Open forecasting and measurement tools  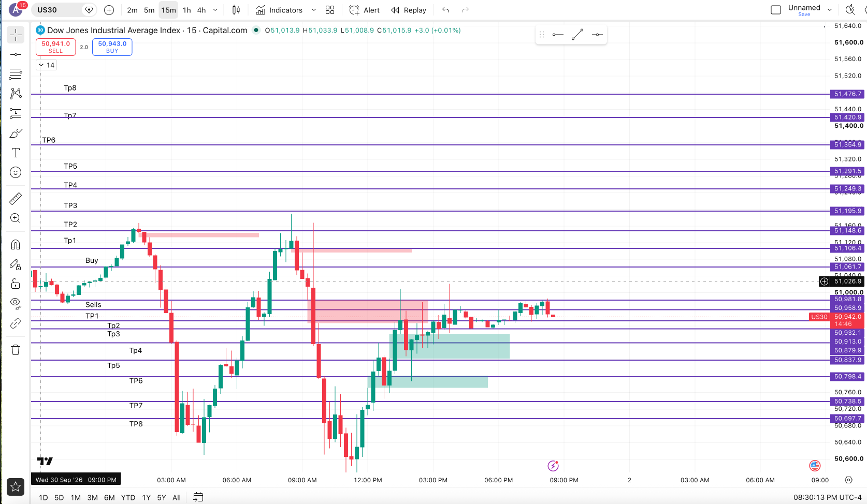pos(16,113)
